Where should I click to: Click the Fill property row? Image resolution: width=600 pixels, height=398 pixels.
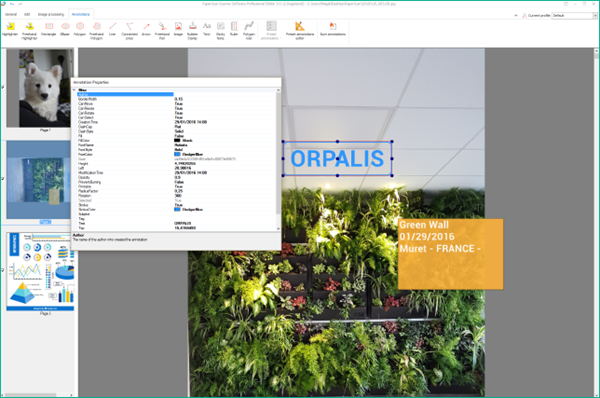(176, 136)
